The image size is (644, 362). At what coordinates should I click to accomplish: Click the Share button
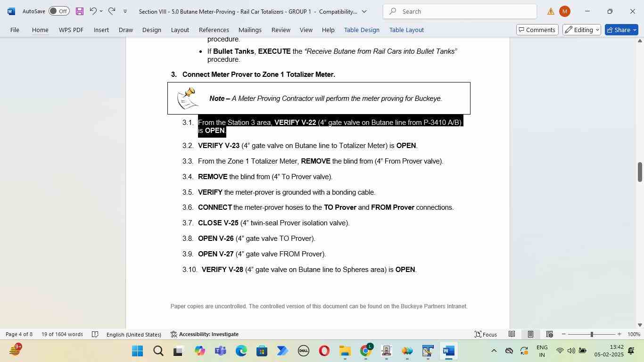pyautogui.click(x=621, y=30)
